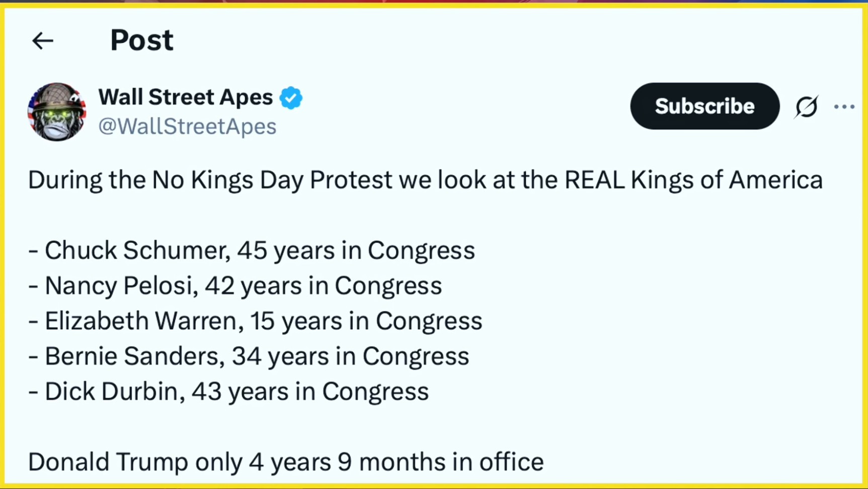
Task: Click the name Bernie Sanders
Action: tap(134, 356)
